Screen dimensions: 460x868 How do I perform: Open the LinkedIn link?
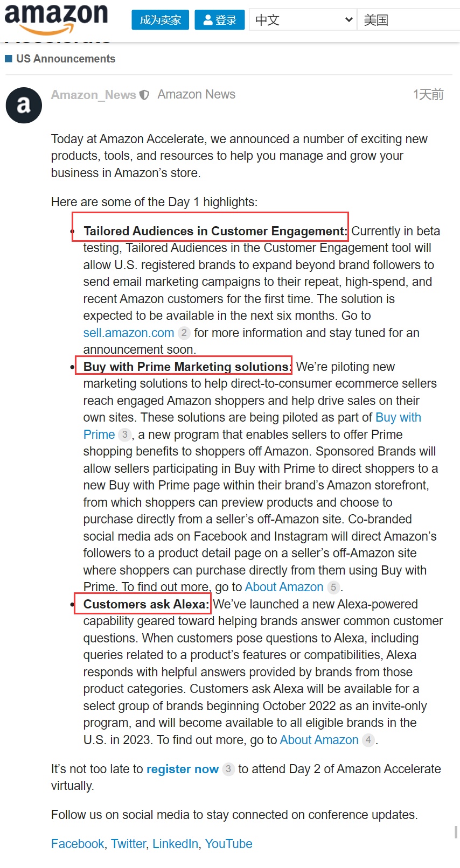click(x=175, y=844)
